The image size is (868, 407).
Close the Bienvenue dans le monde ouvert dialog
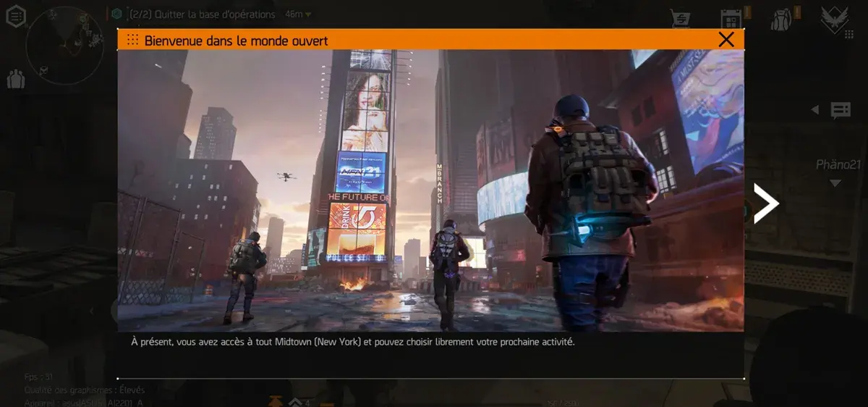(726, 40)
